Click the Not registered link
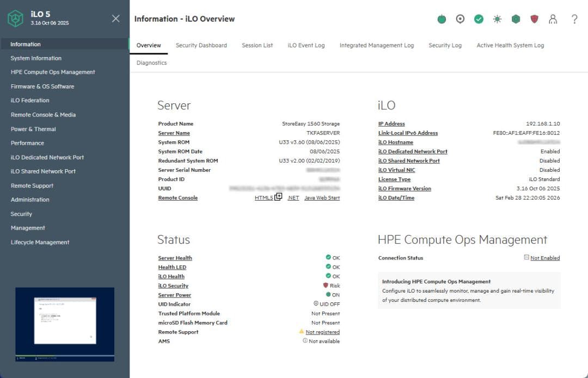Viewport: 588px width, 378px height. click(322, 332)
